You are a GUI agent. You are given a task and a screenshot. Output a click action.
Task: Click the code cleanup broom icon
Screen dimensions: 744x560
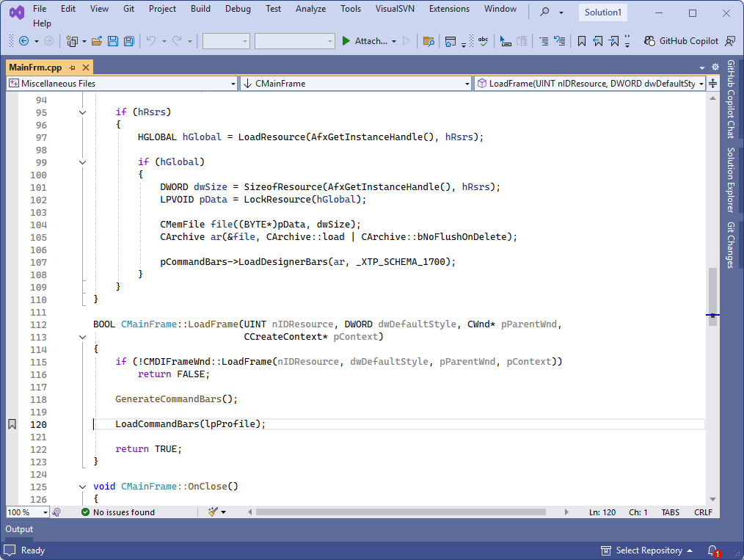[213, 512]
